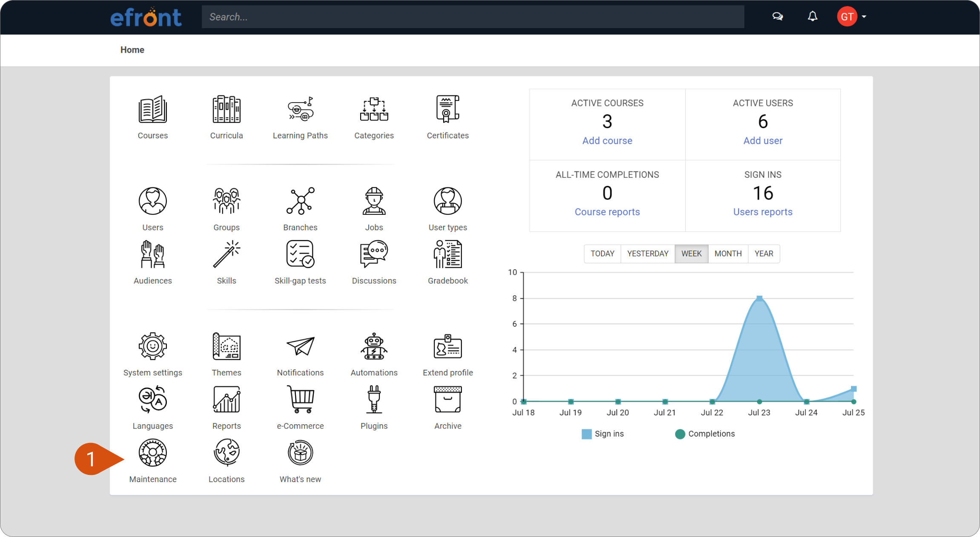
Task: Open the Learning Paths icon
Action: click(x=300, y=109)
